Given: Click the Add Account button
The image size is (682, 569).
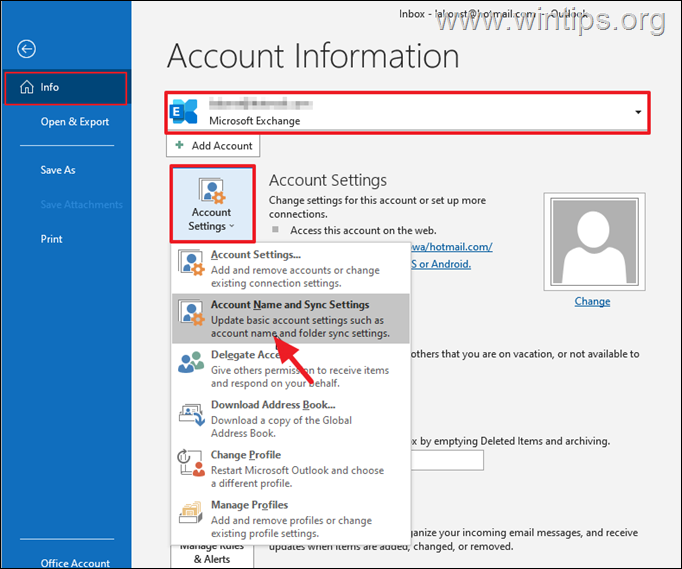Looking at the screenshot, I should [214, 145].
